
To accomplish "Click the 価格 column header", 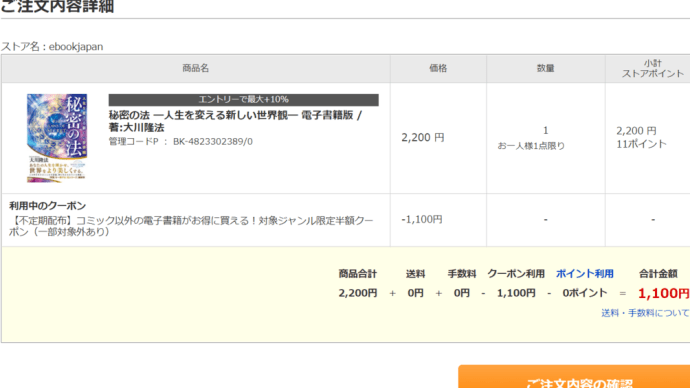I will point(438,68).
